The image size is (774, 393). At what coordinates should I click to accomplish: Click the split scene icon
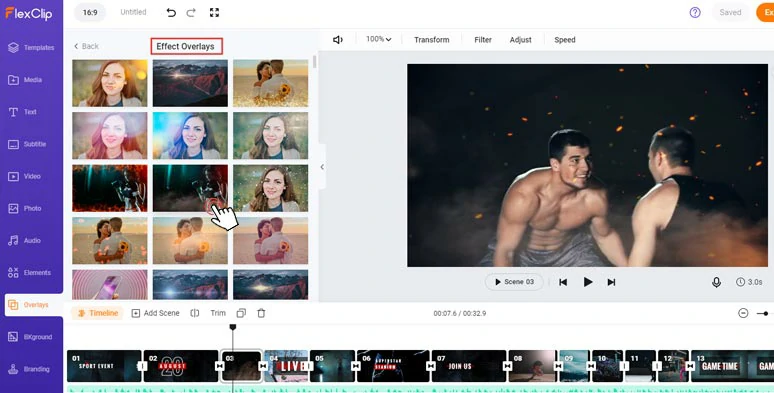pyautogui.click(x=195, y=313)
